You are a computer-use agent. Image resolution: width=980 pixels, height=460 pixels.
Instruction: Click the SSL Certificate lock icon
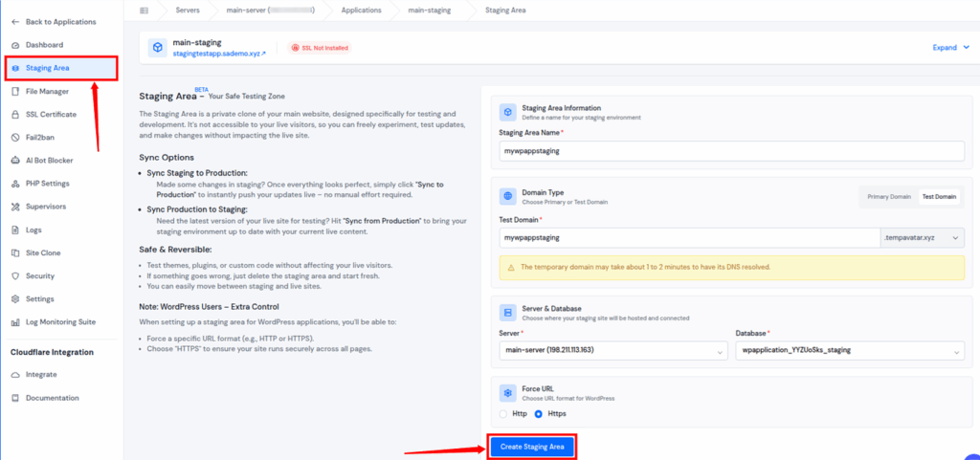14,114
